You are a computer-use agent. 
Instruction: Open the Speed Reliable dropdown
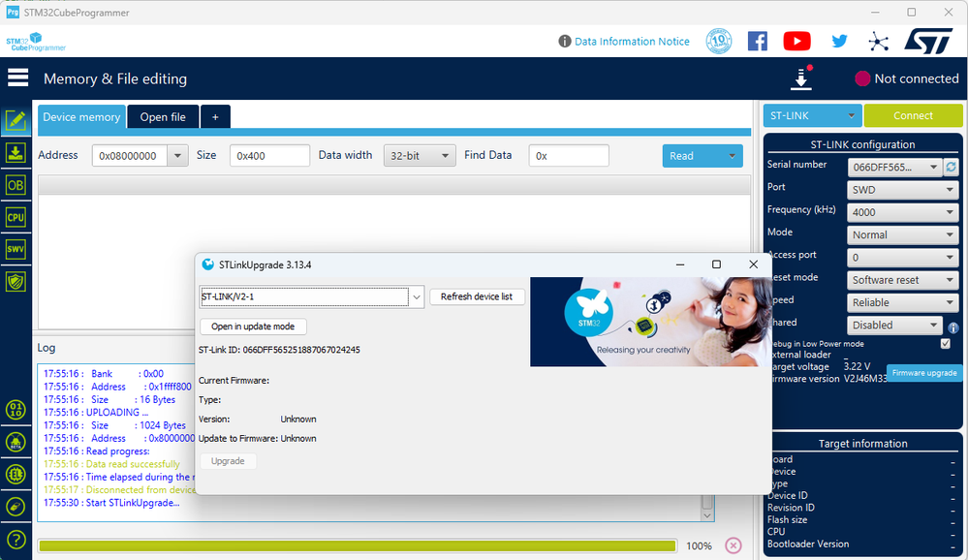pos(902,302)
